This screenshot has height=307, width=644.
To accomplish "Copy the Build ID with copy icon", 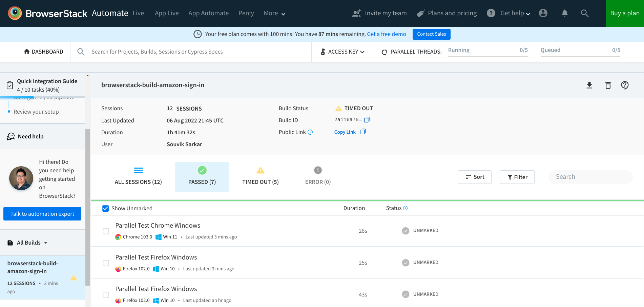I will coord(367,120).
